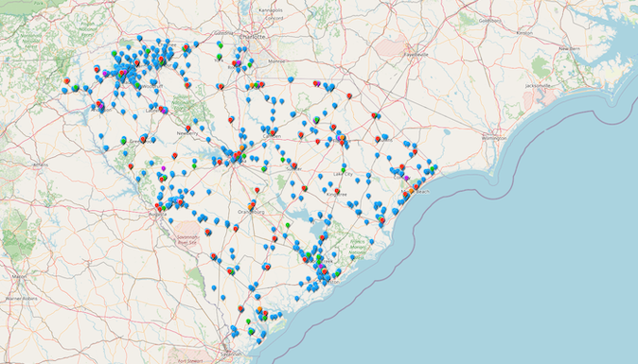Select lone green marker southeast of Orangeburg
638x364 pixels.
coord(288,225)
